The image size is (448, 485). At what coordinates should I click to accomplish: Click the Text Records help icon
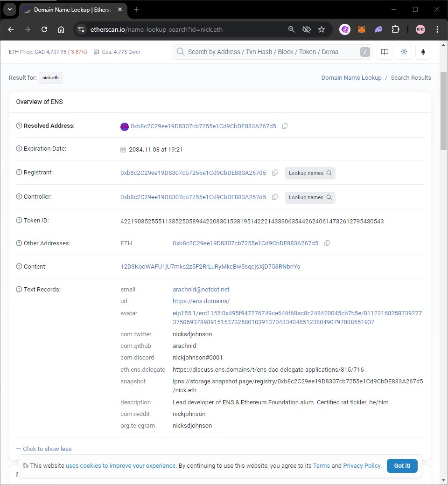(x=19, y=289)
